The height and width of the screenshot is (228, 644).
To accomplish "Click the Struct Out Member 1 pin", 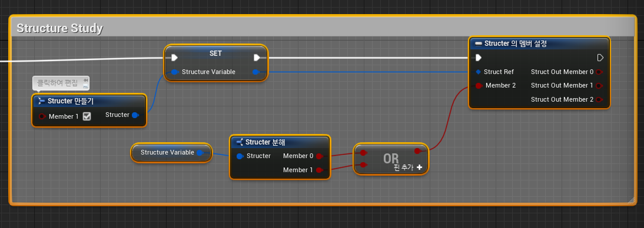I will point(599,86).
